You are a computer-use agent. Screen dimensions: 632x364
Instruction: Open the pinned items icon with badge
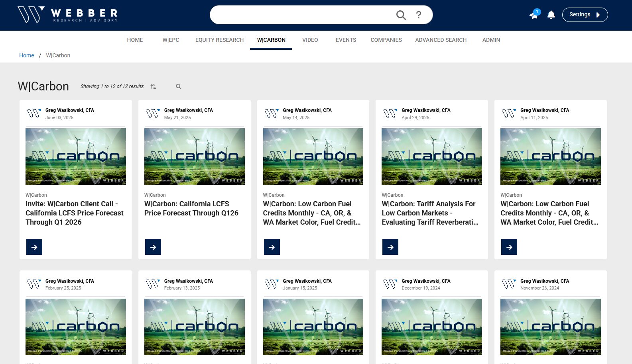(x=534, y=14)
